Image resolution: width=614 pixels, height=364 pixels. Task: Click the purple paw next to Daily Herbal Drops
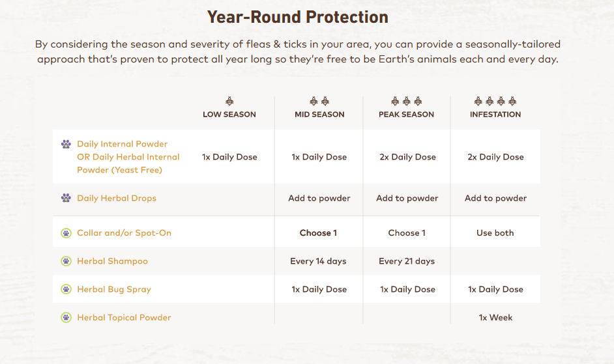click(66, 198)
